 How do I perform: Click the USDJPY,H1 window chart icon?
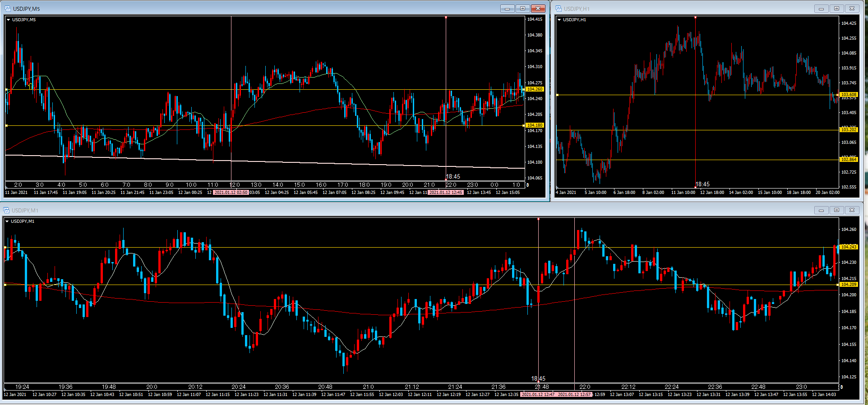click(559, 9)
